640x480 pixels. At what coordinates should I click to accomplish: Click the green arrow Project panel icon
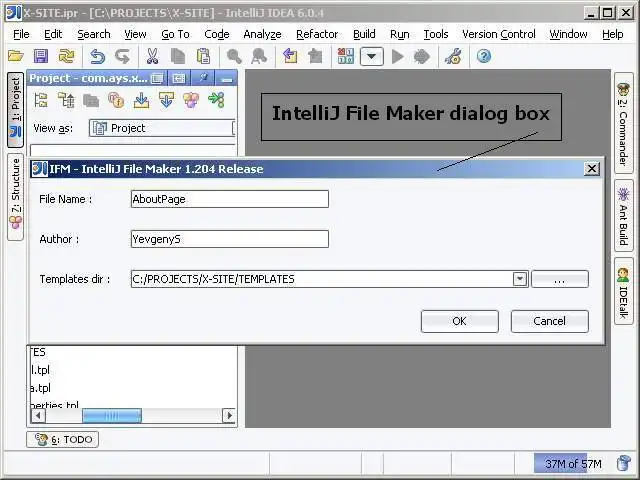point(216,100)
